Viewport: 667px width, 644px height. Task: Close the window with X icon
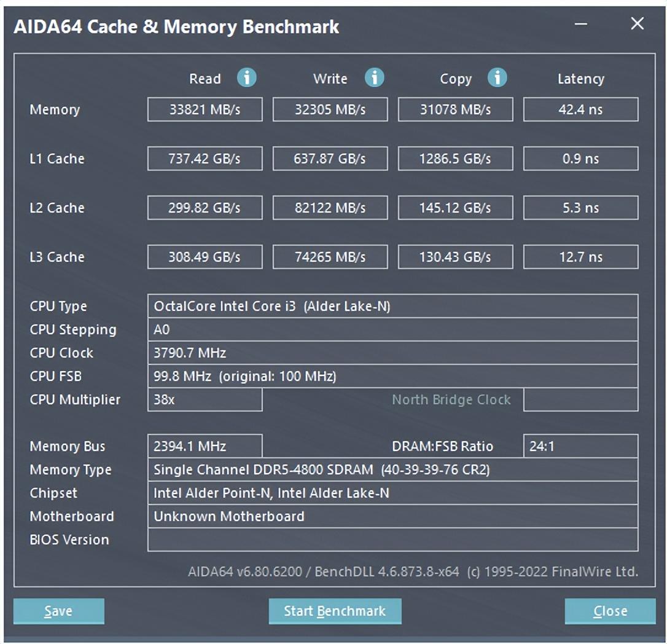click(637, 25)
